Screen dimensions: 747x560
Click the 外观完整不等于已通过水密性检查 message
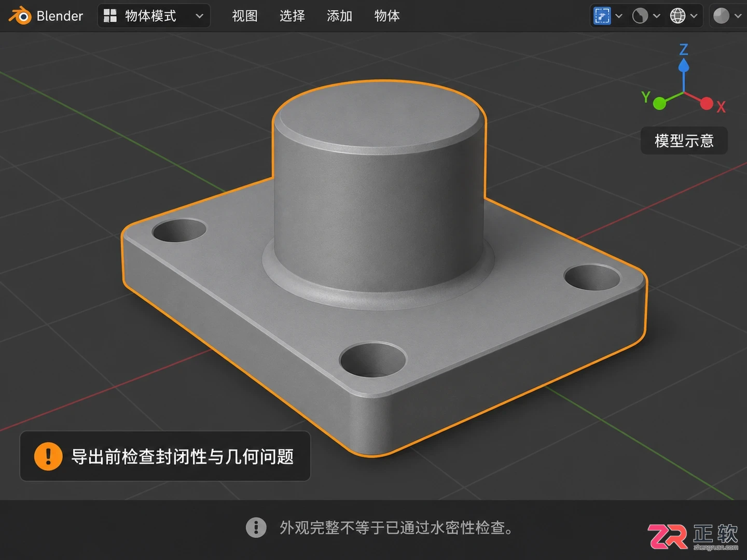(x=397, y=528)
